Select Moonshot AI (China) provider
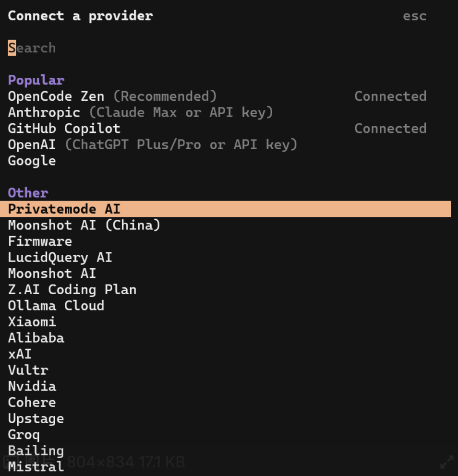The width and height of the screenshot is (458, 476). point(84,225)
